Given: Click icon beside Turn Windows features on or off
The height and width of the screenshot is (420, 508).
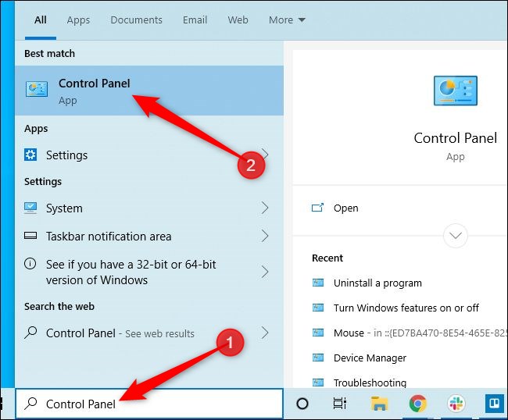Looking at the screenshot, I should [318, 308].
